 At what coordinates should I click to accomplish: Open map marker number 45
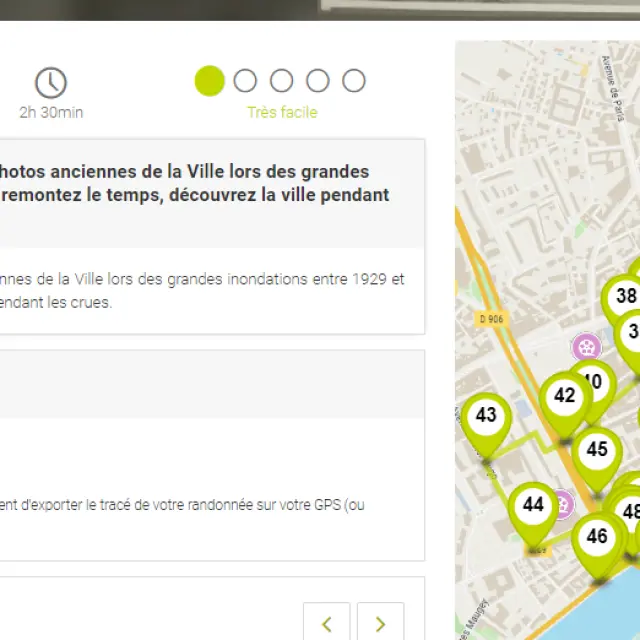[597, 450]
